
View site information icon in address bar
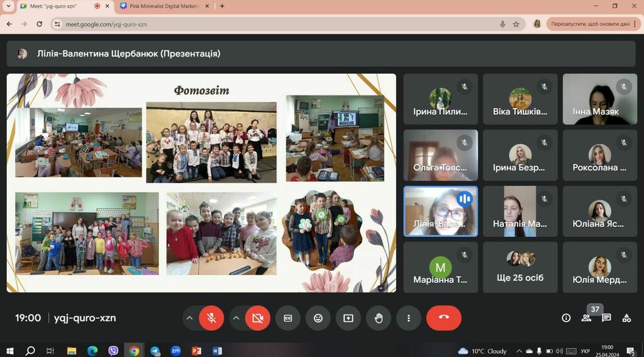point(57,25)
